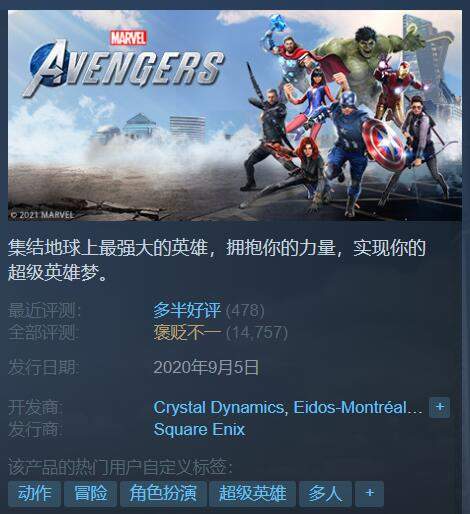Open the 多人 tag
The height and width of the screenshot is (514, 470).
coord(325,493)
